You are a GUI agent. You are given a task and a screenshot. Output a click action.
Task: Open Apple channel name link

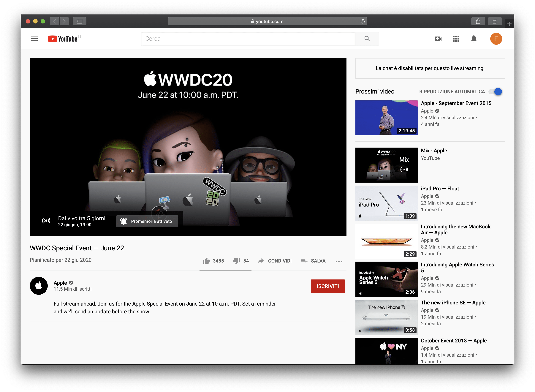(60, 283)
